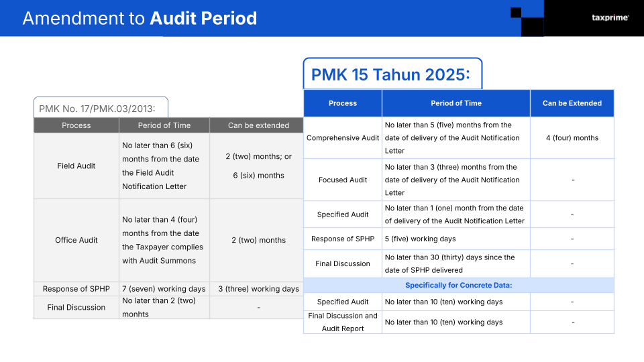This screenshot has width=644, height=362.
Task: Click the '2 (two) months' cell in Office Audit row
Action: tap(258, 240)
